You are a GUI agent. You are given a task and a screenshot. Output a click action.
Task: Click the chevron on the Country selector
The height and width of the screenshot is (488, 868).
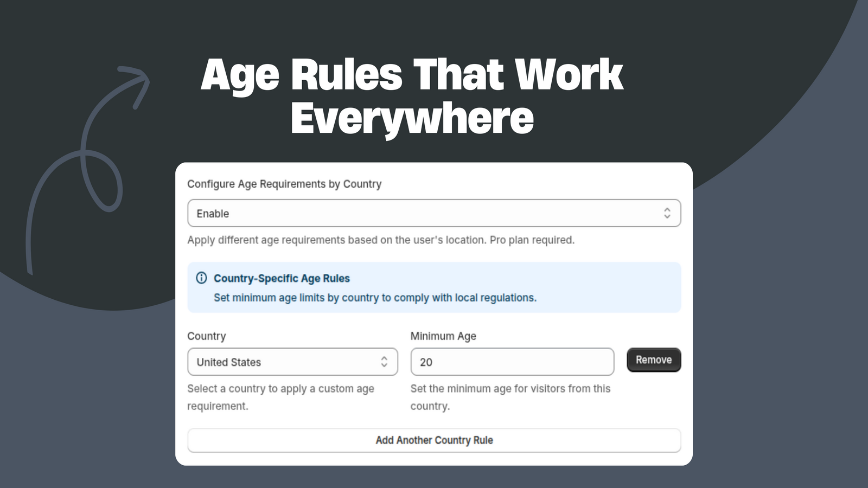point(384,362)
